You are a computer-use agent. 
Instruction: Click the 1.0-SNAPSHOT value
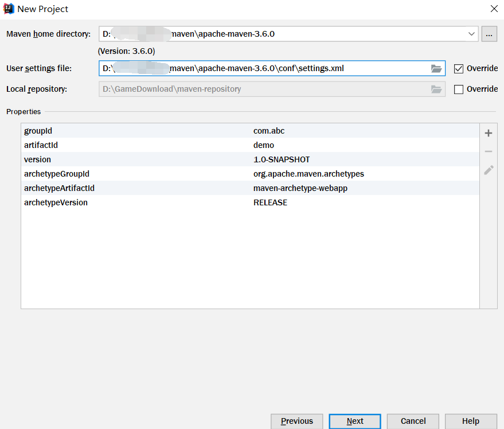[282, 159]
